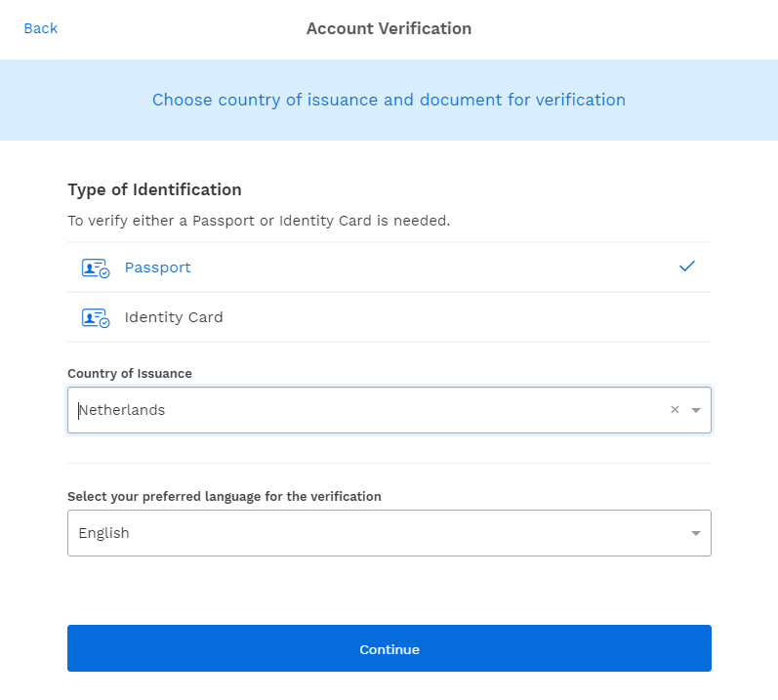The width and height of the screenshot is (778, 700).
Task: Go back using the Back link
Action: pyautogui.click(x=41, y=28)
